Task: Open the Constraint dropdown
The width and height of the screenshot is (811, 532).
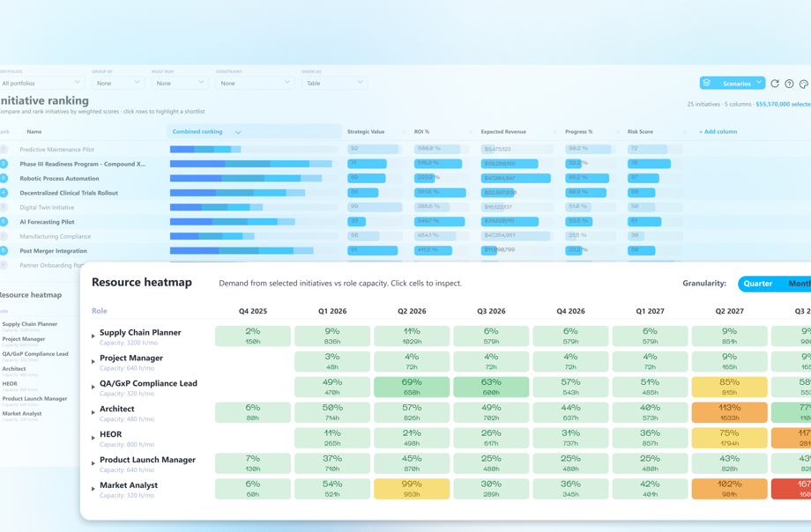Action: tap(255, 83)
